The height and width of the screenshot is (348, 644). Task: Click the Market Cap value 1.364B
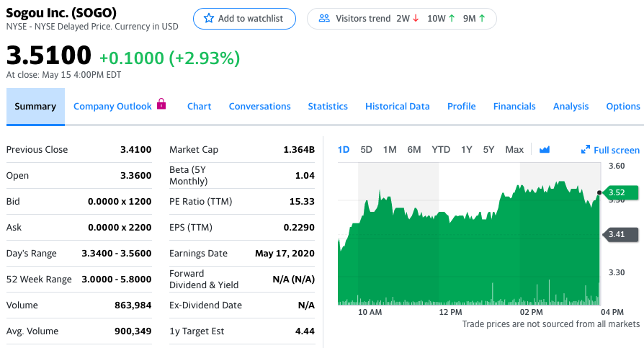coord(299,150)
